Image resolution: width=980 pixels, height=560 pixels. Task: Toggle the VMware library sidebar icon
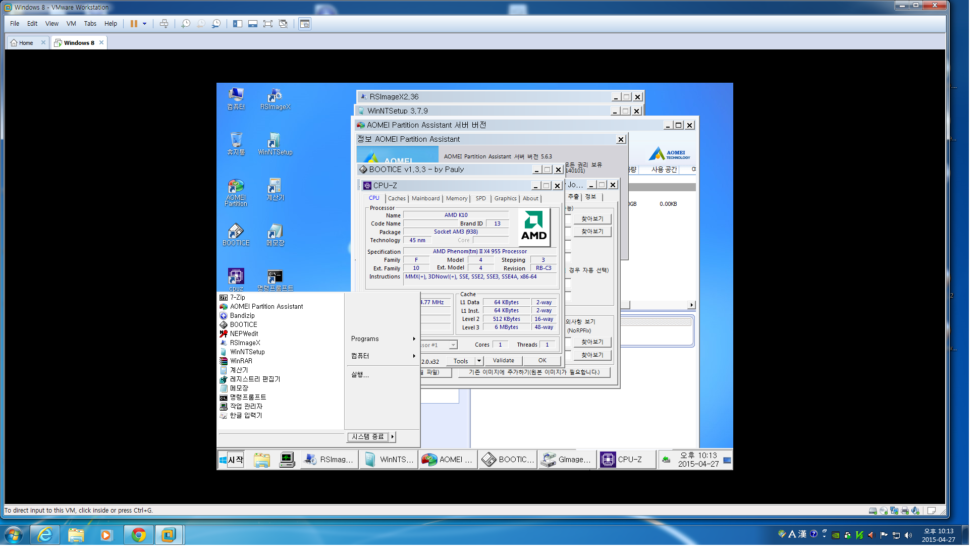[x=238, y=24]
